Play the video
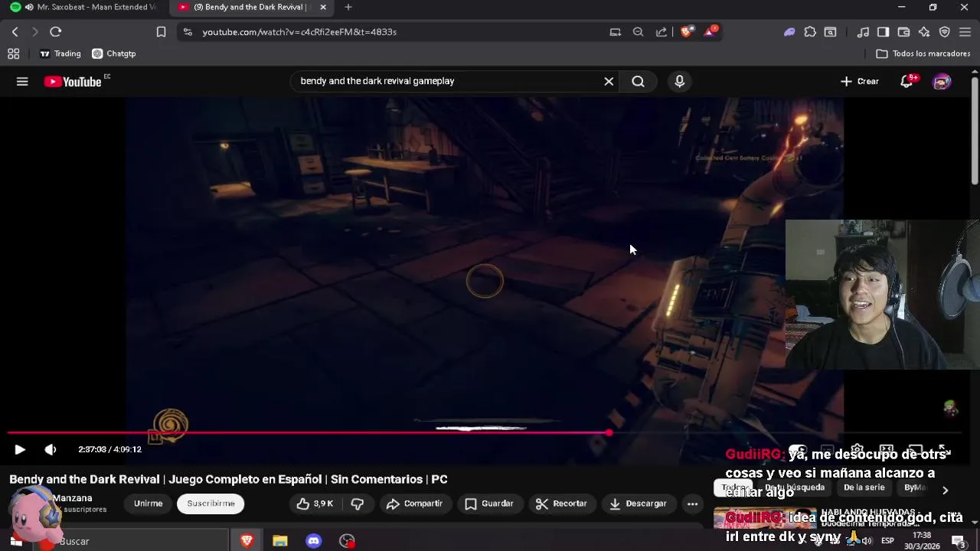 tap(19, 449)
